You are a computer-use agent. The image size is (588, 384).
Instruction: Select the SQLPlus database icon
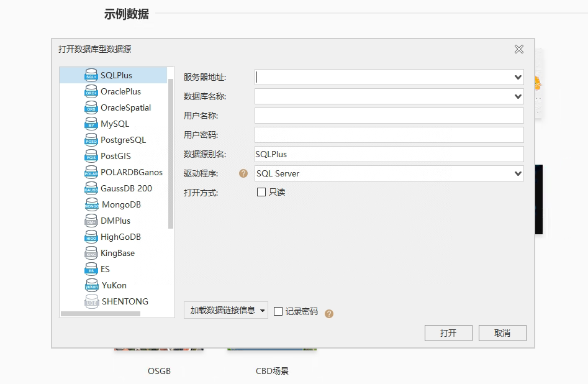click(x=91, y=75)
